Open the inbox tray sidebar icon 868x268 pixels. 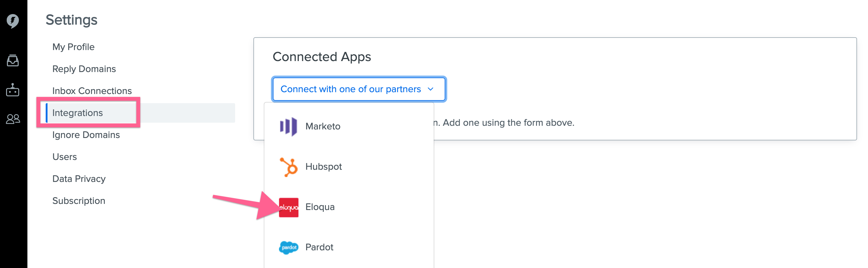(13, 61)
